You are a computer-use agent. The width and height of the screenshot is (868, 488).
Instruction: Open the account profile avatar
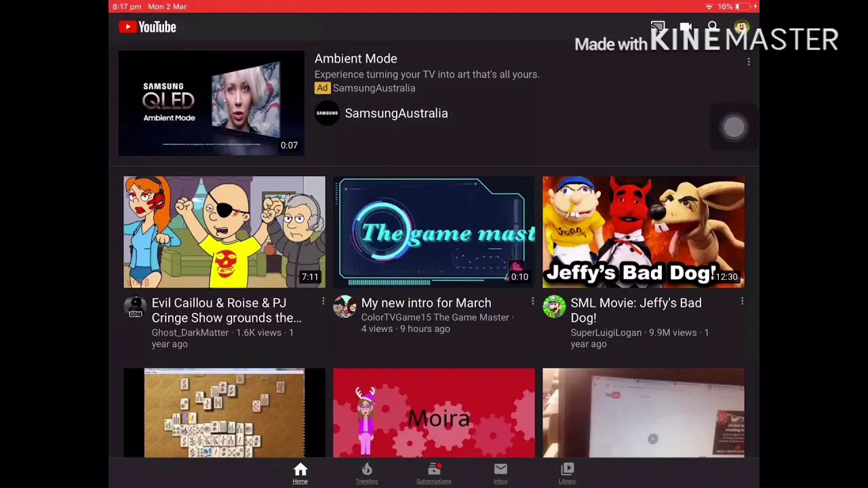[x=741, y=27]
